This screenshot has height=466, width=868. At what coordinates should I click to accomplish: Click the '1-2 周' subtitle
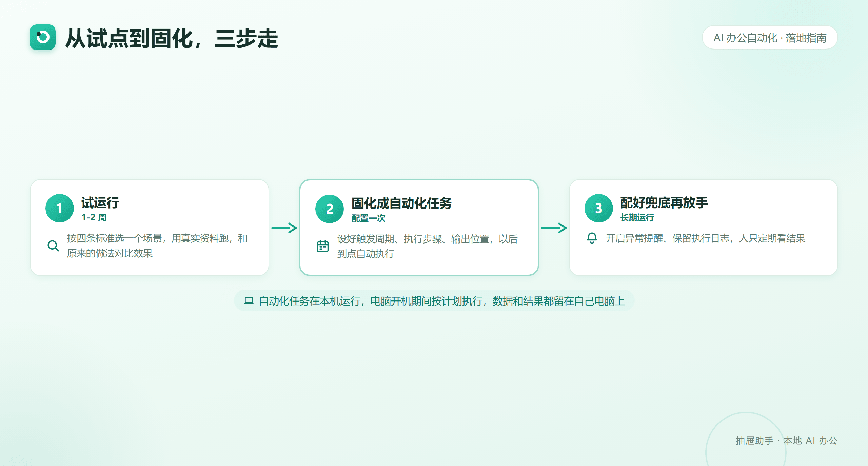pyautogui.click(x=94, y=217)
